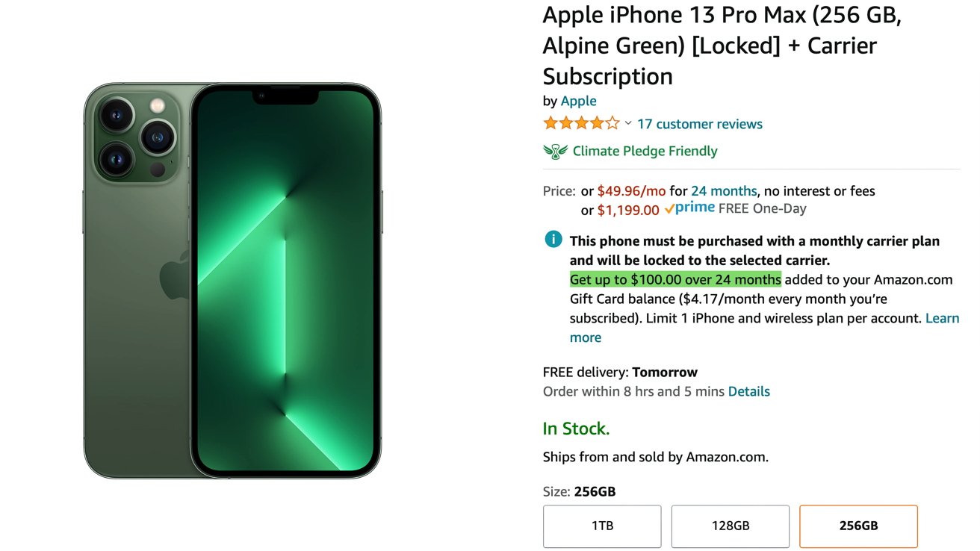Viewport: 980px width, 551px height.
Task: Click the blue info icon
Action: click(553, 240)
